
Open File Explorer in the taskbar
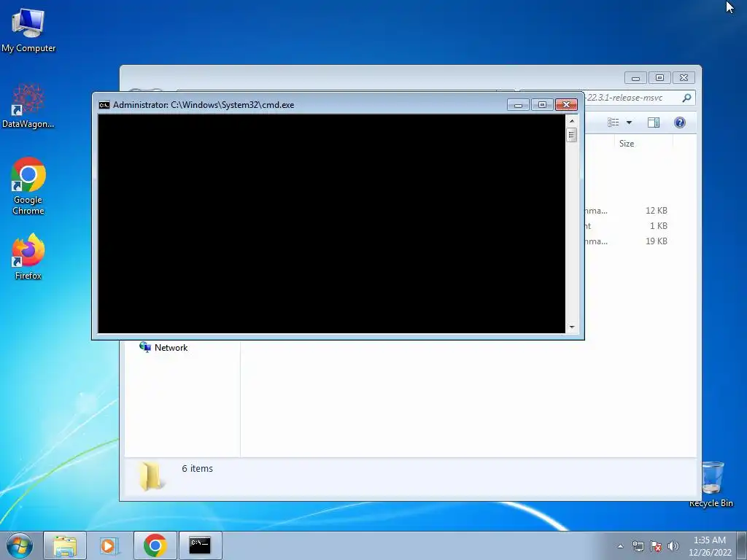[65, 545]
